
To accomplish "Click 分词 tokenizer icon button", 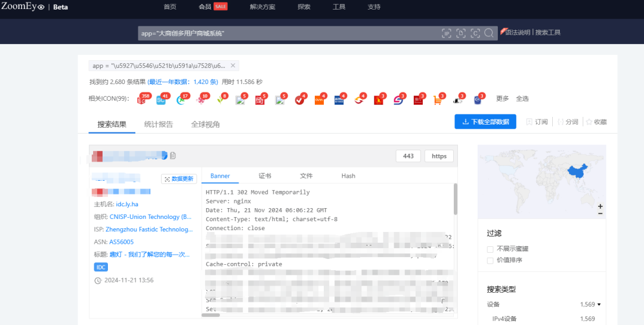I will [x=568, y=122].
